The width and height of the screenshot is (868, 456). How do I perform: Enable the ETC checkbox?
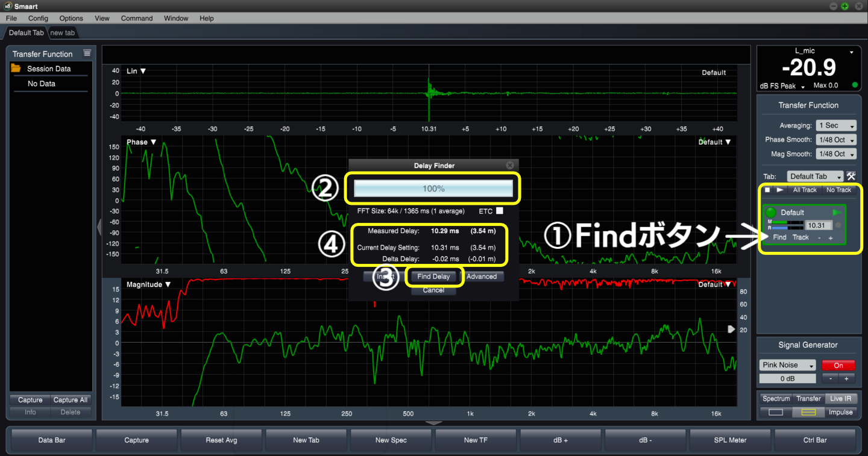tap(499, 211)
